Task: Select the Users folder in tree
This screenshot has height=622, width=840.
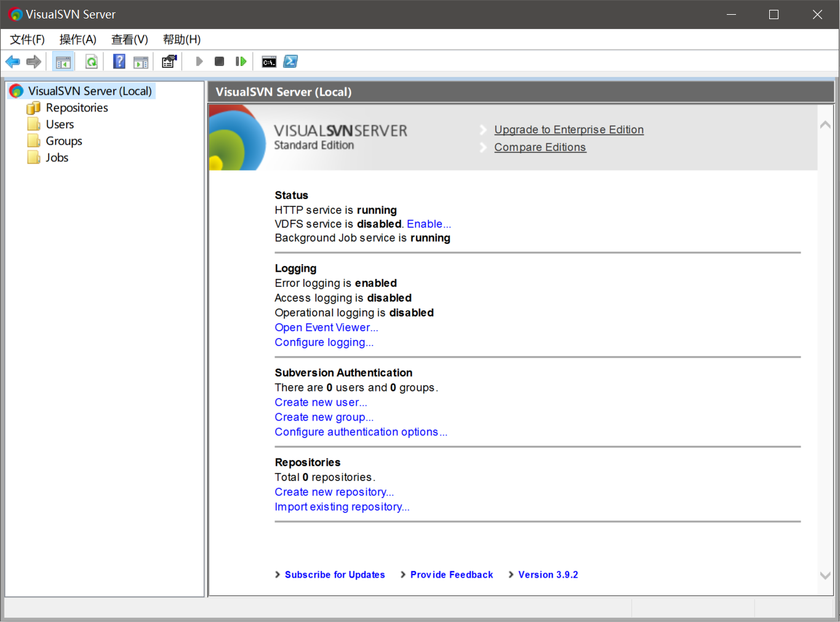Action: coord(60,124)
